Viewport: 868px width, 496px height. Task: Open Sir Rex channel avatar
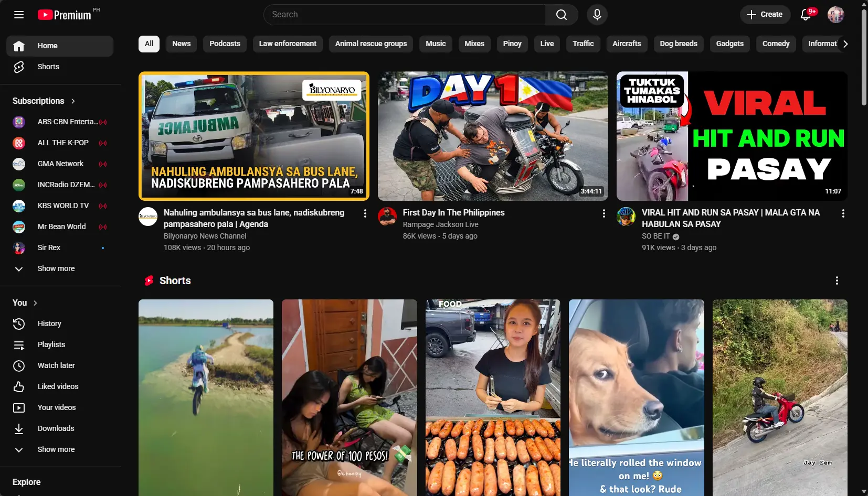(x=19, y=247)
